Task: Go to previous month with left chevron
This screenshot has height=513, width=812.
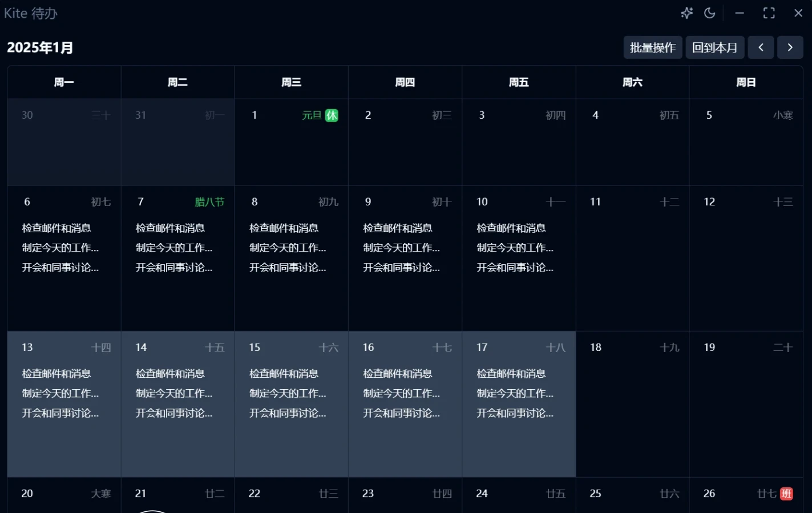Action: (761, 47)
